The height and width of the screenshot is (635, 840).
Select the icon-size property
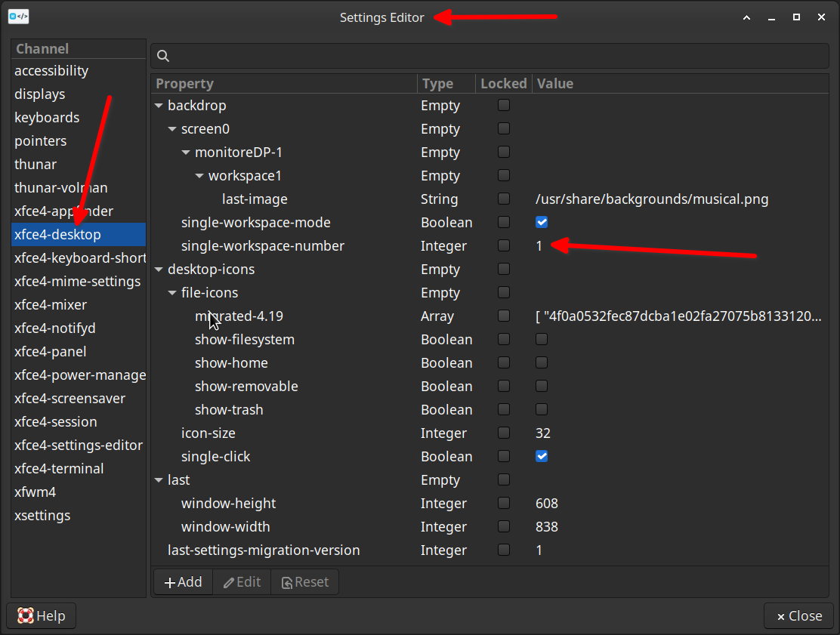pos(489,433)
